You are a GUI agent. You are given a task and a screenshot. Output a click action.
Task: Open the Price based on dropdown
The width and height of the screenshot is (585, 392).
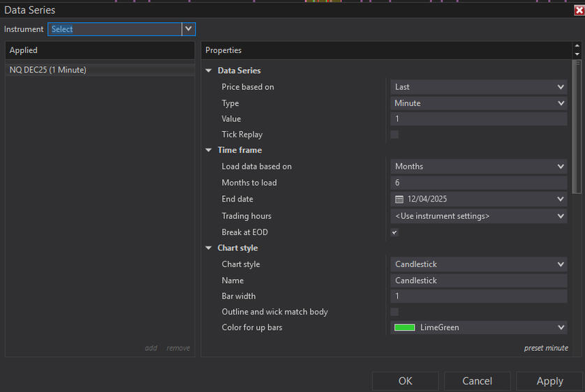[479, 87]
